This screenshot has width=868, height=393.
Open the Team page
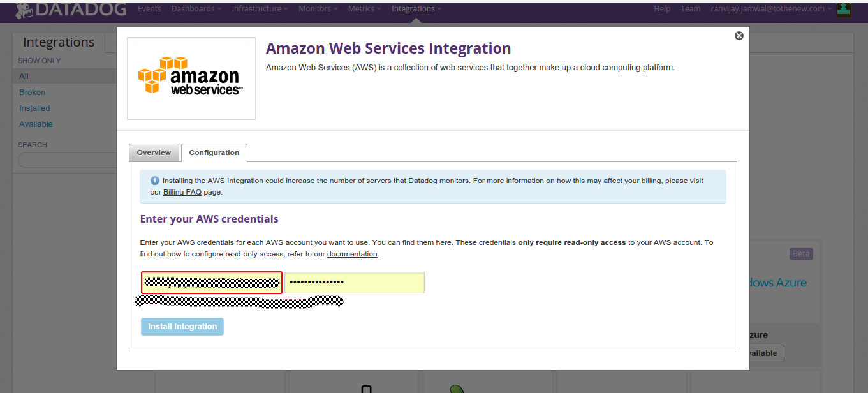pyautogui.click(x=691, y=9)
